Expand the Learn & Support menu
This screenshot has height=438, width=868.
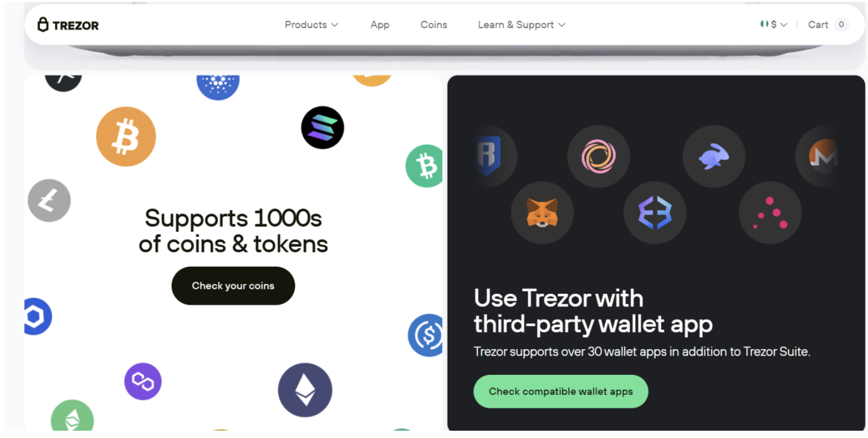pyautogui.click(x=521, y=25)
